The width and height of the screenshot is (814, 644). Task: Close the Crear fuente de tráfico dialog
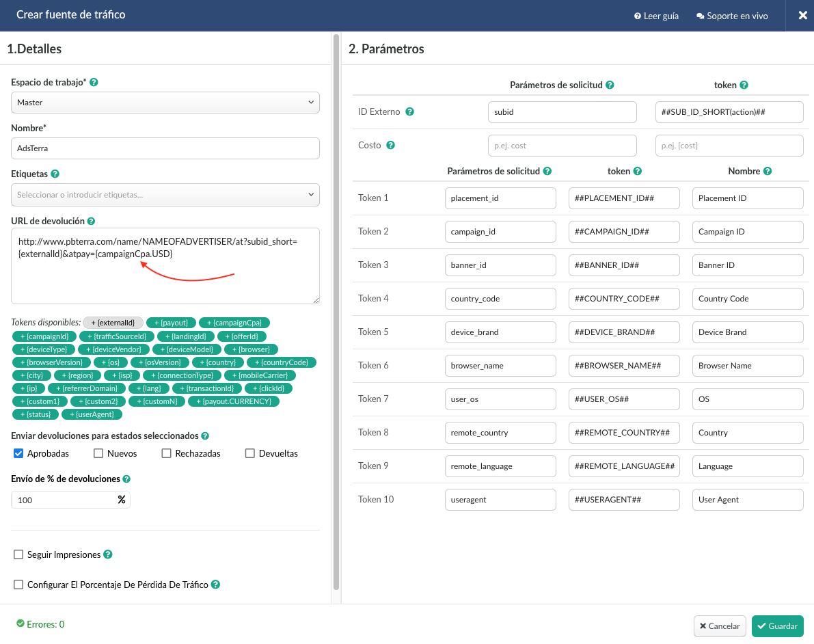click(802, 16)
